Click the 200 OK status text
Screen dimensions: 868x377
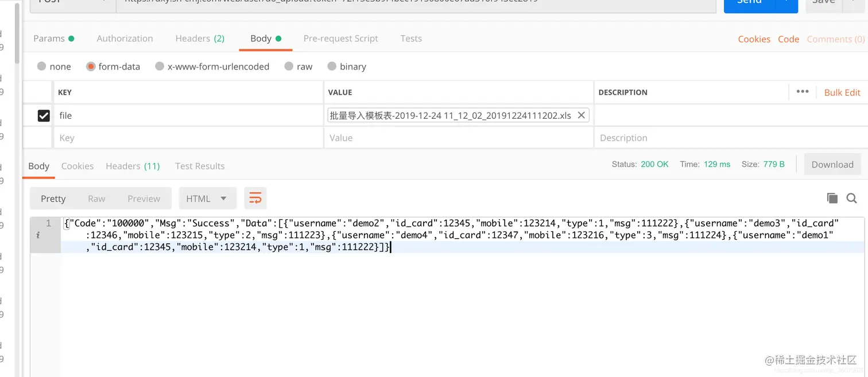(654, 164)
